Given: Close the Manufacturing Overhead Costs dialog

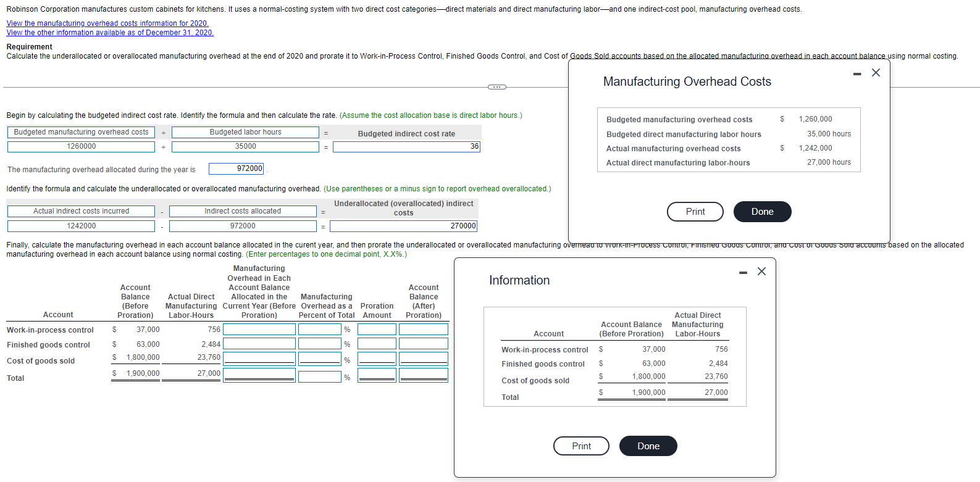Looking at the screenshot, I should (x=876, y=73).
